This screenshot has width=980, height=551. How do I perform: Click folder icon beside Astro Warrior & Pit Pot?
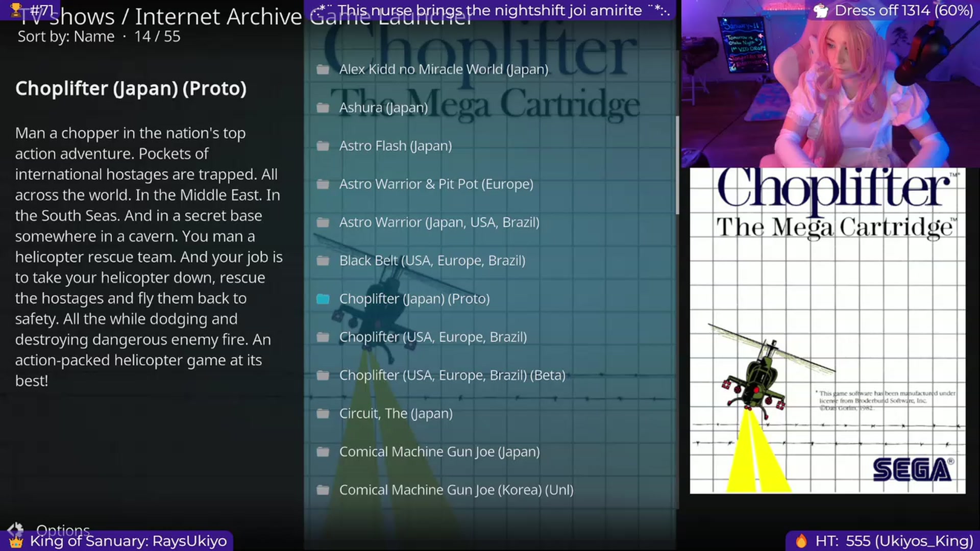[323, 184]
